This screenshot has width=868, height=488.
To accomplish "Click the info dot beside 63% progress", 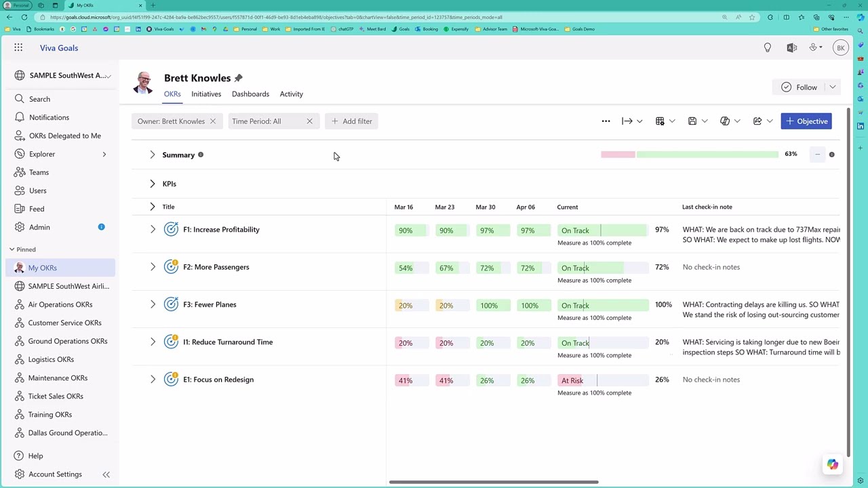I will point(831,155).
